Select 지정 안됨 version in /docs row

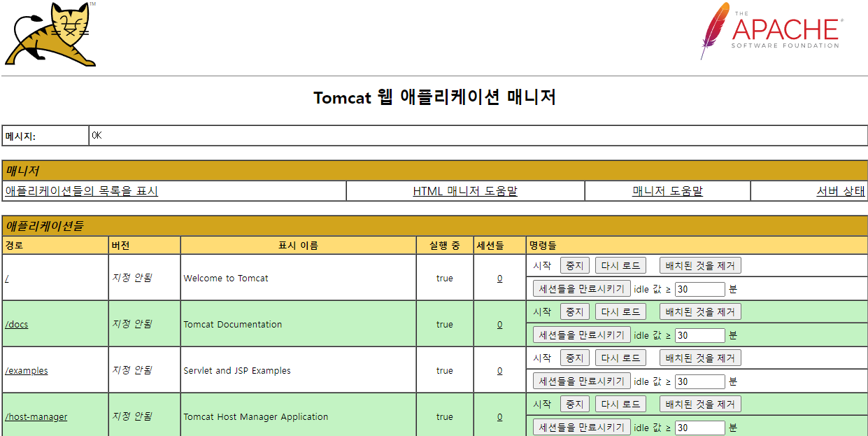point(132,324)
